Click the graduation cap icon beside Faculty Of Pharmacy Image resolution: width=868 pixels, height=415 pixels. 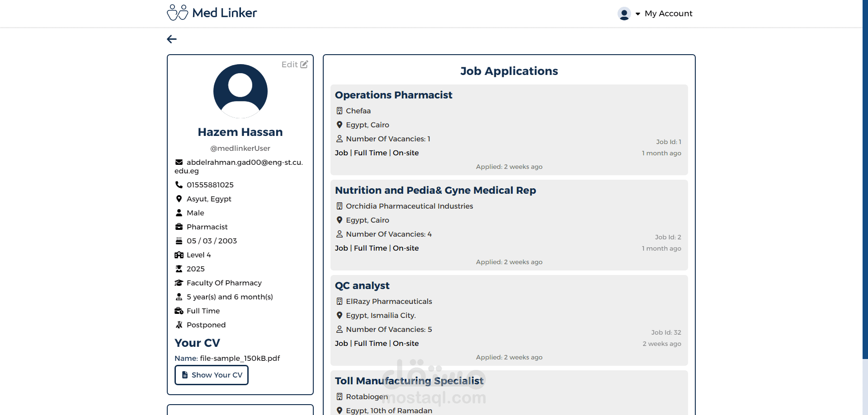click(x=179, y=283)
